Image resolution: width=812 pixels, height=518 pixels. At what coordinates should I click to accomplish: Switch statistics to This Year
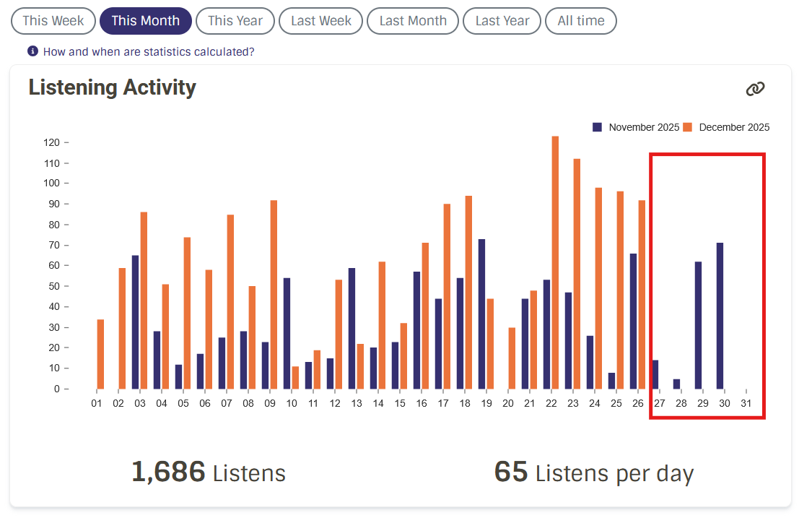click(x=235, y=21)
